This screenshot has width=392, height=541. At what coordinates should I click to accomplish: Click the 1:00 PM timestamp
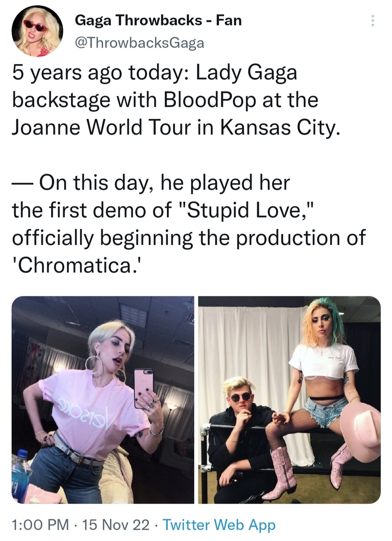[41, 525]
